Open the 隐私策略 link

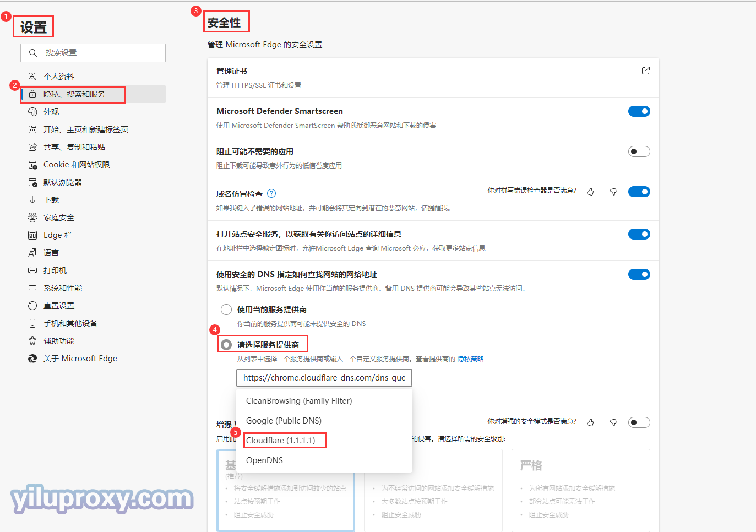pyautogui.click(x=470, y=359)
